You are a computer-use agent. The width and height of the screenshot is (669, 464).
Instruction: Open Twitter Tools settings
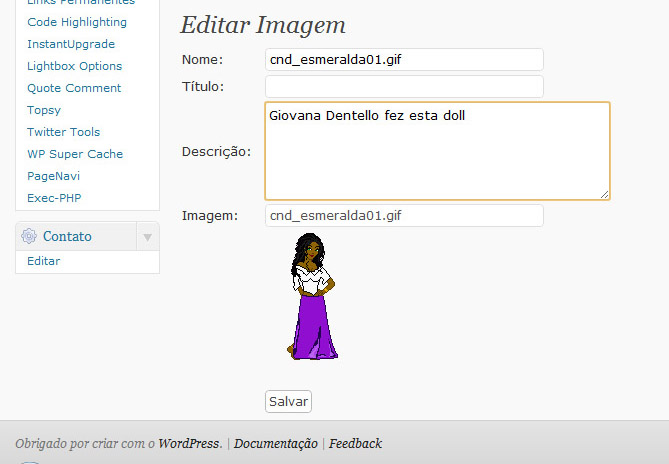[64, 132]
